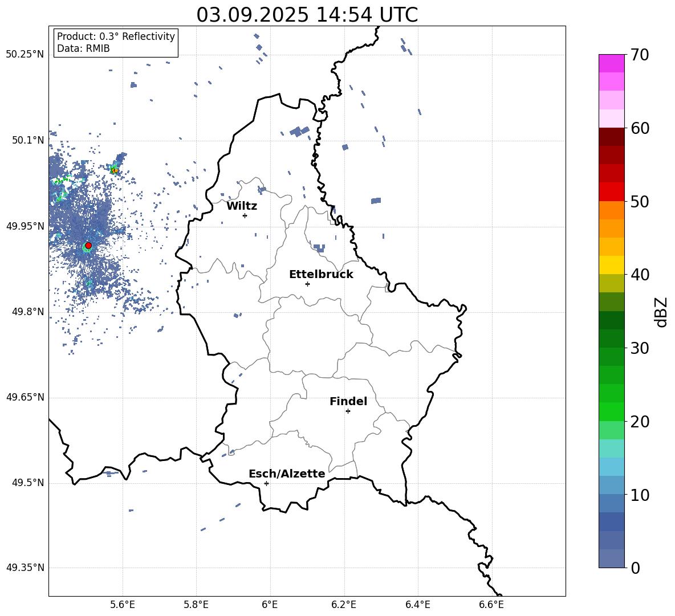The height and width of the screenshot is (616, 675).
Task: Click the Esch/Alzette city label
Action: point(287,474)
